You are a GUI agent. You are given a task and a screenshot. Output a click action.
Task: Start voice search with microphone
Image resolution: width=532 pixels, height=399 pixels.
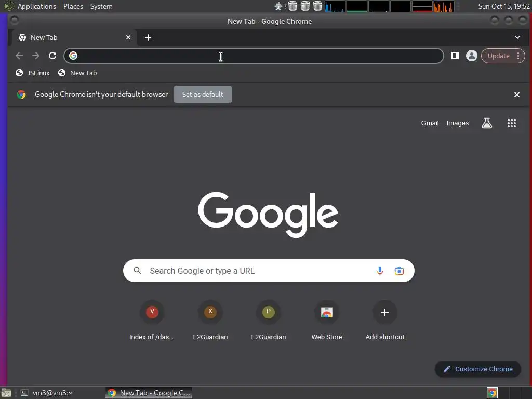pos(380,271)
